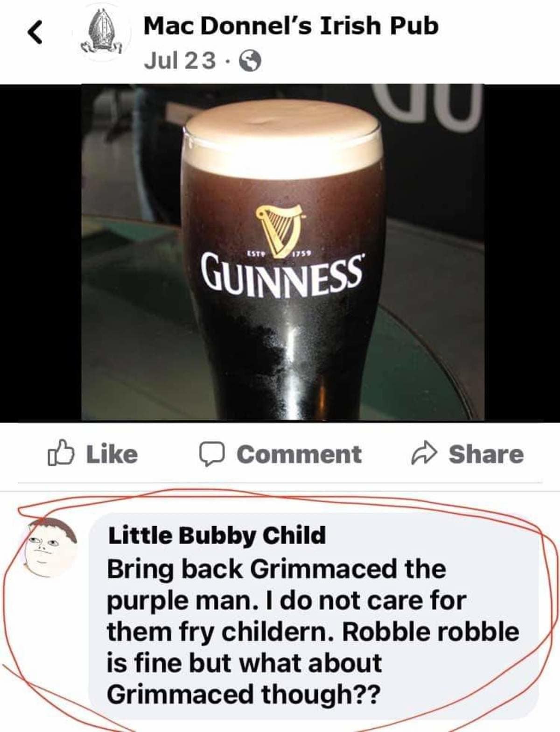560x732 pixels.
Task: Like the Guinness post
Action: pos(93,454)
